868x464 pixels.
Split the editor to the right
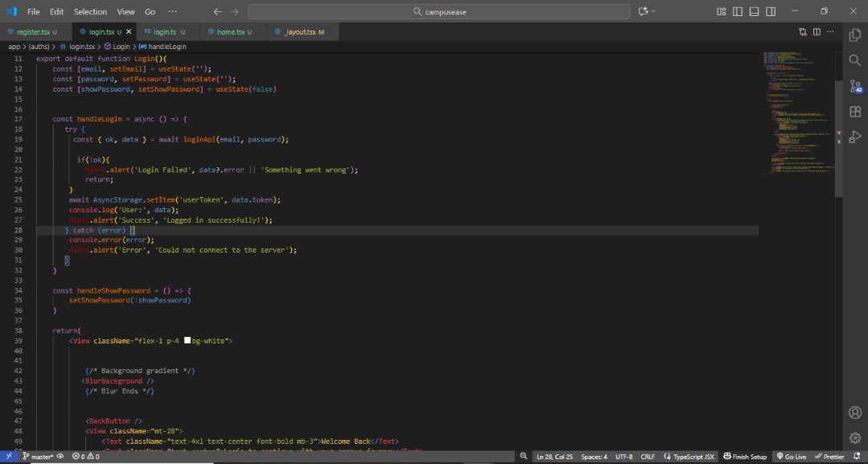[817, 32]
